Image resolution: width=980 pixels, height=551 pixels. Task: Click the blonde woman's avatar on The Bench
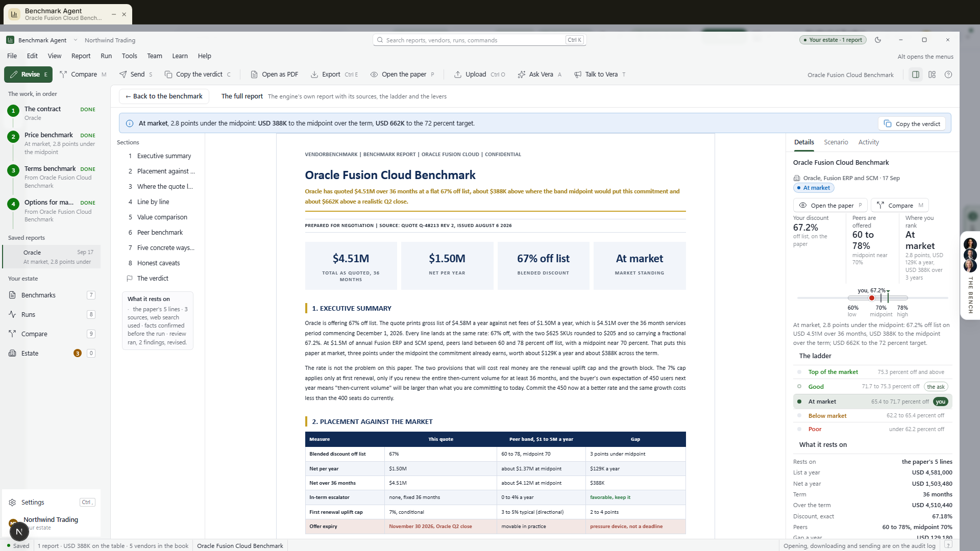coord(970,265)
